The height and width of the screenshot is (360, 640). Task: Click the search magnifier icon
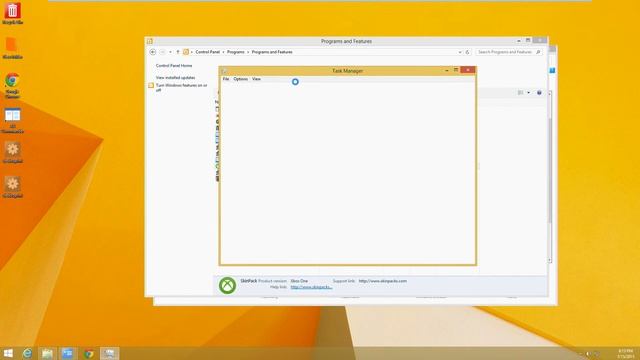[538, 52]
